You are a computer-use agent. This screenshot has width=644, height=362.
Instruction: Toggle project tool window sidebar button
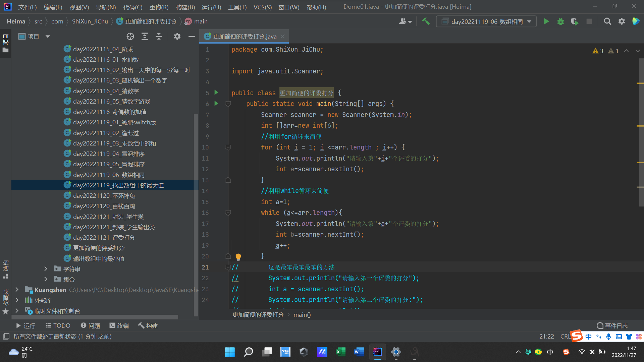pyautogui.click(x=5, y=44)
